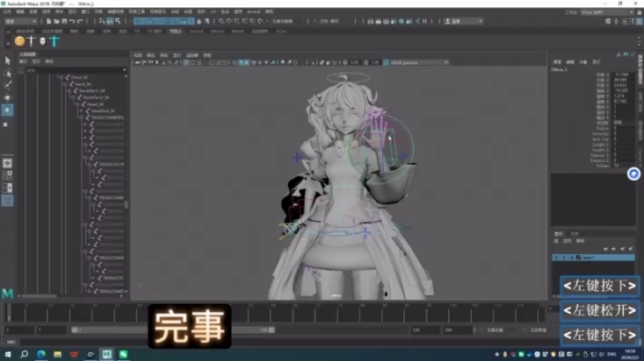This screenshot has height=361, width=644.
Task: Click the white skeleton shelf icon
Action: tap(31, 41)
